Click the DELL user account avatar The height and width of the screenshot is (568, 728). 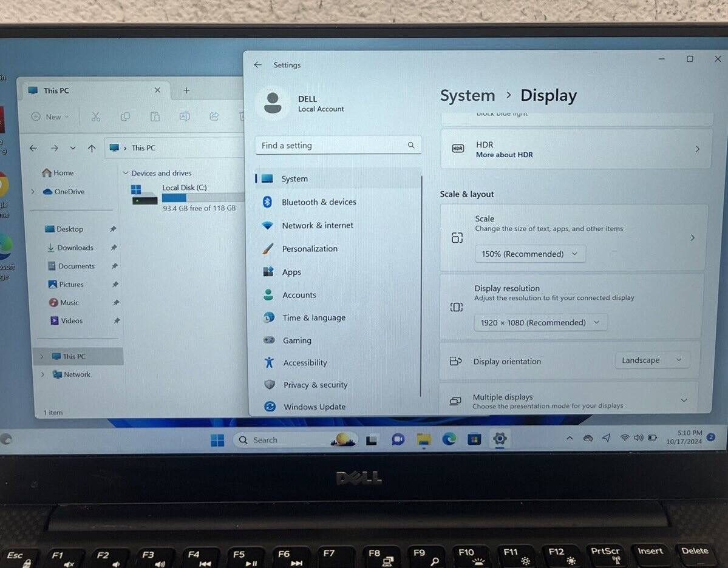273,103
